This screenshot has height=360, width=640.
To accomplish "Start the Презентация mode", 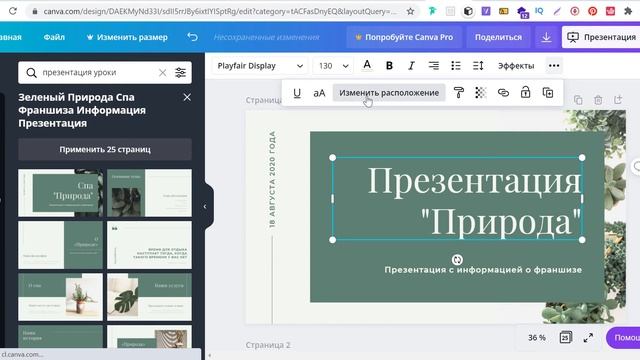I will point(601,37).
